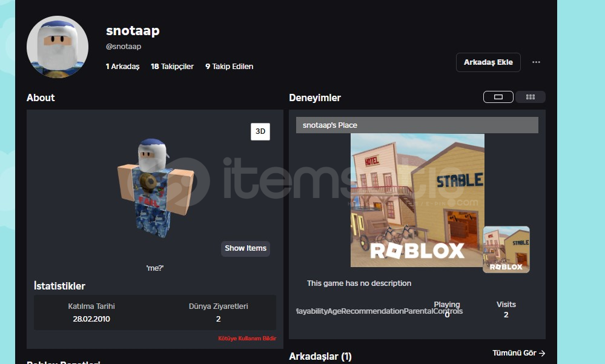Click the İstatistikler heading
The width and height of the screenshot is (605, 364).
(x=59, y=286)
